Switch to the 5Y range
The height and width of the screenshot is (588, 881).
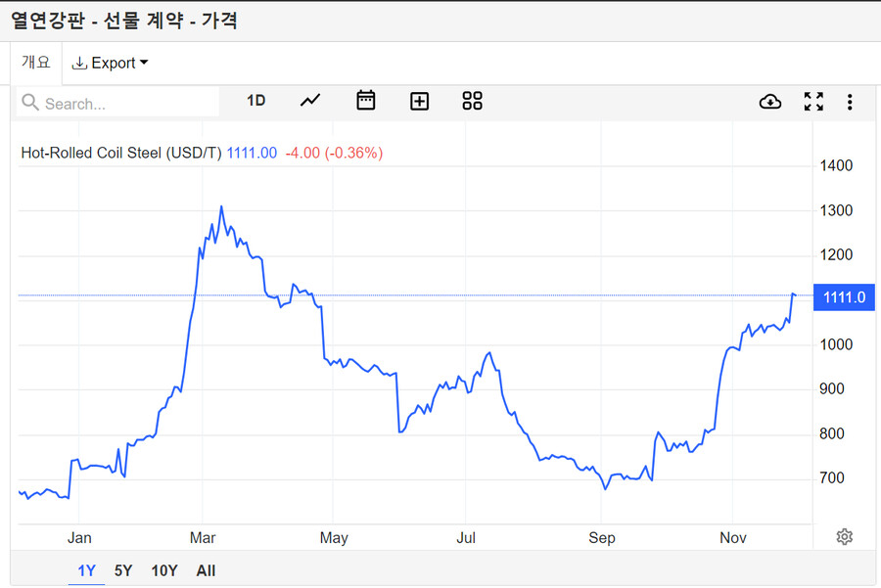pyautogui.click(x=123, y=570)
